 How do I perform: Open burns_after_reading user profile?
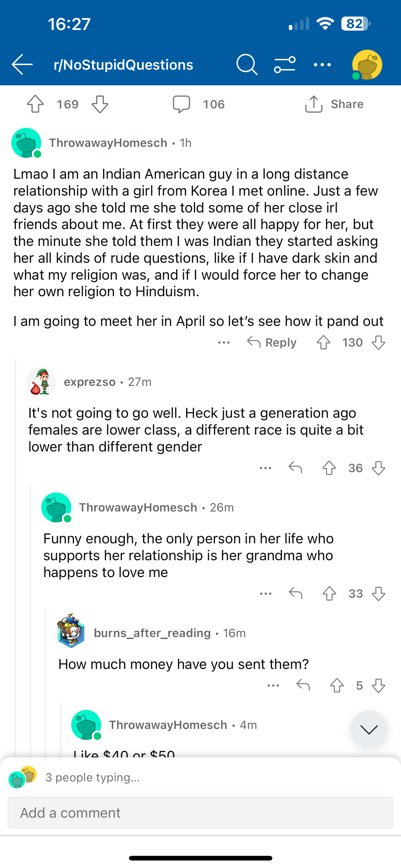pos(152,633)
